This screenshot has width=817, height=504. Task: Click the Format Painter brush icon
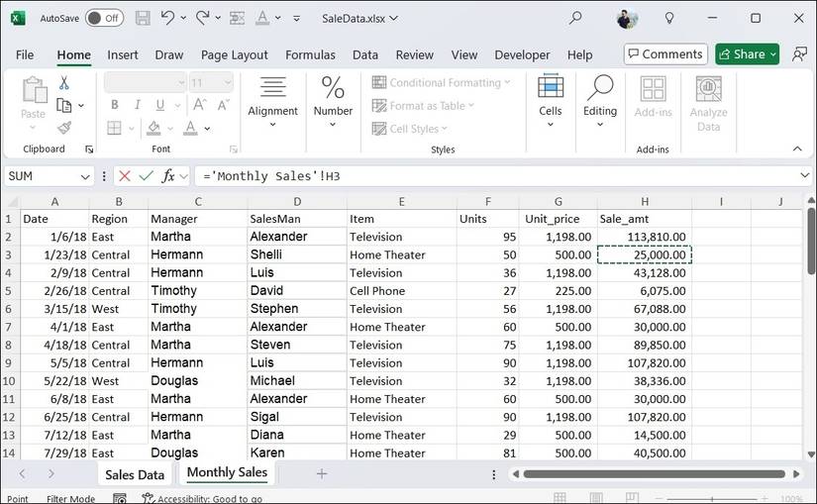[x=64, y=128]
